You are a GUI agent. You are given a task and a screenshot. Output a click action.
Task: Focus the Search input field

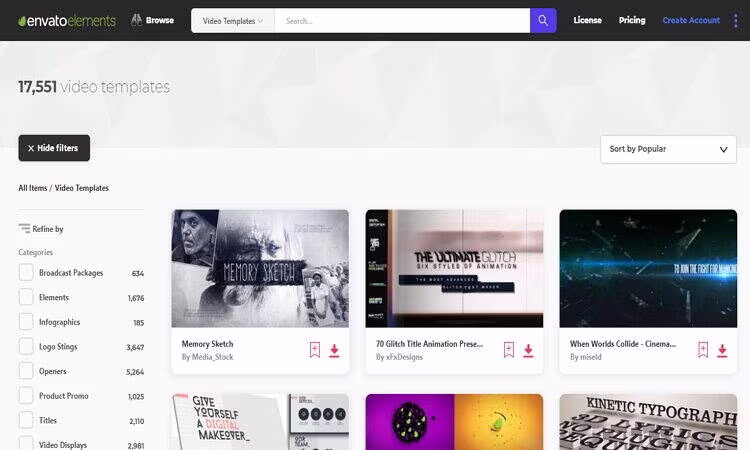(402, 21)
